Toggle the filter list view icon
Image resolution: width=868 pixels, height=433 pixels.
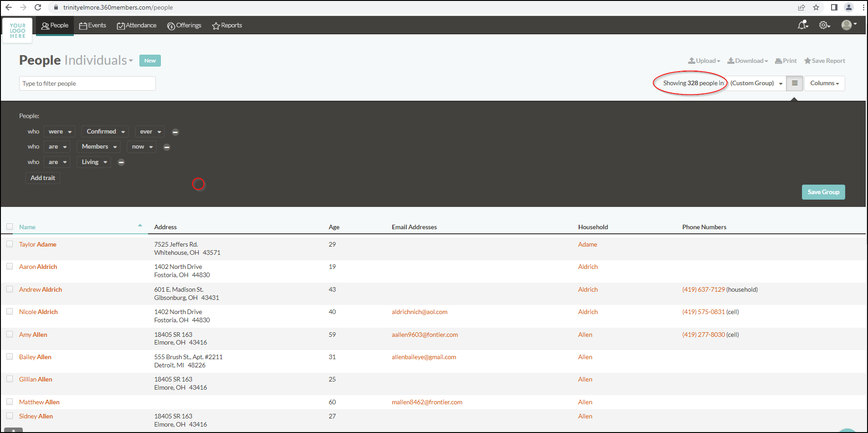coord(795,83)
